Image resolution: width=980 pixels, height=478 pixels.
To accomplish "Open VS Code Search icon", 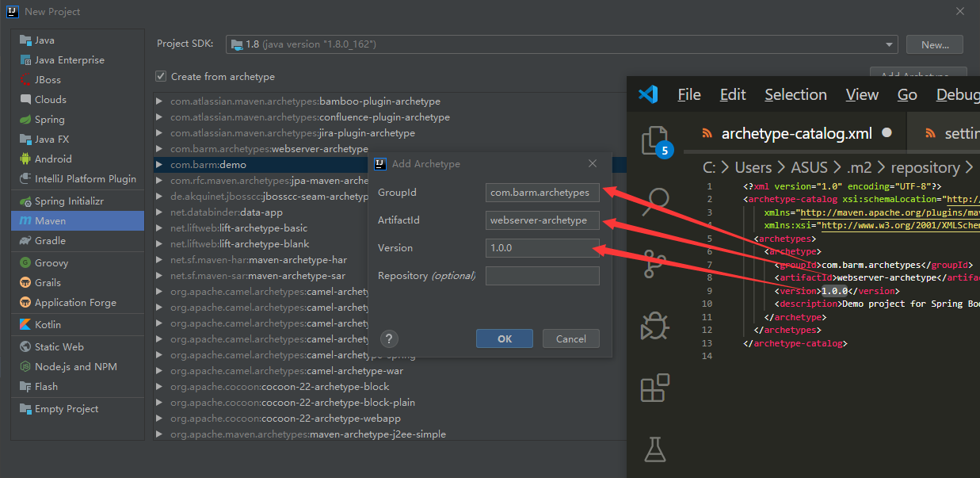I will click(x=655, y=201).
